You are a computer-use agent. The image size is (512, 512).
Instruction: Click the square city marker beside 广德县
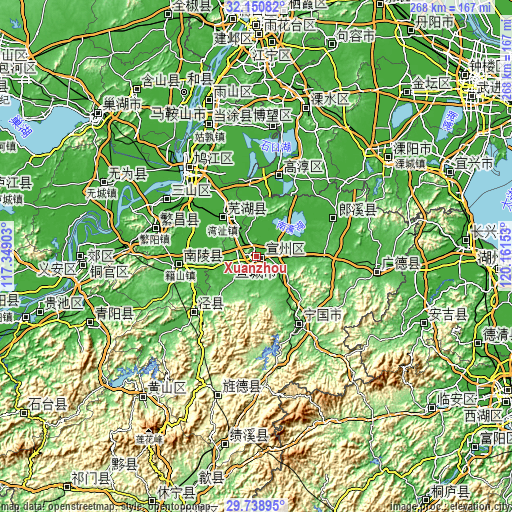[x=377, y=272]
